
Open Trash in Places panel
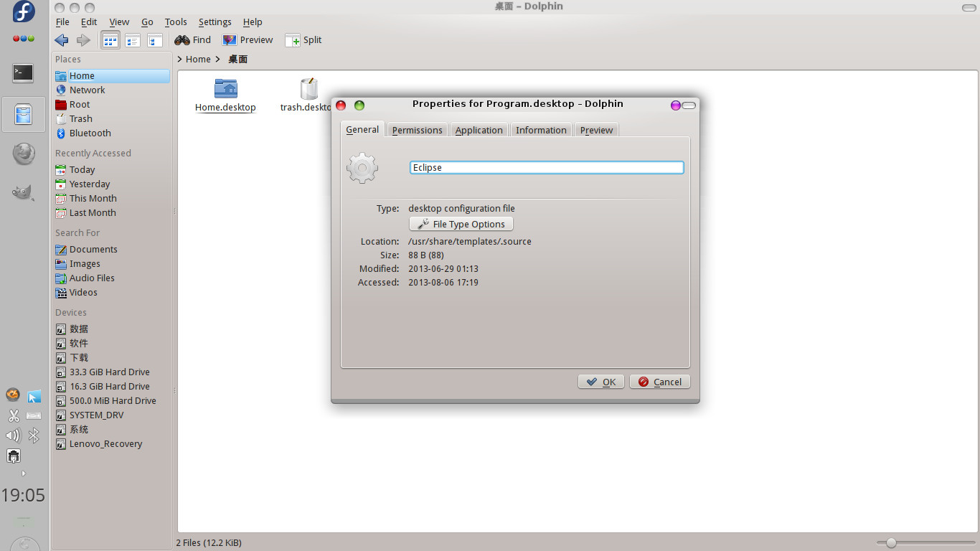112,118
